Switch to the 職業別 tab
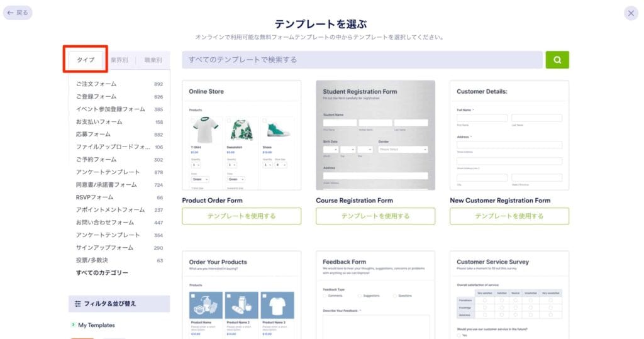 click(153, 60)
